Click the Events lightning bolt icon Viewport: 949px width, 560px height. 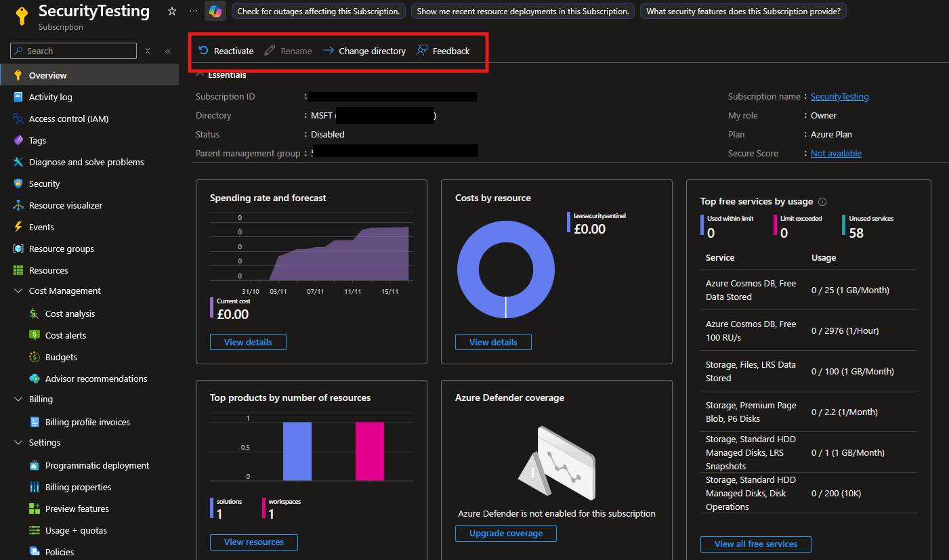(x=18, y=227)
